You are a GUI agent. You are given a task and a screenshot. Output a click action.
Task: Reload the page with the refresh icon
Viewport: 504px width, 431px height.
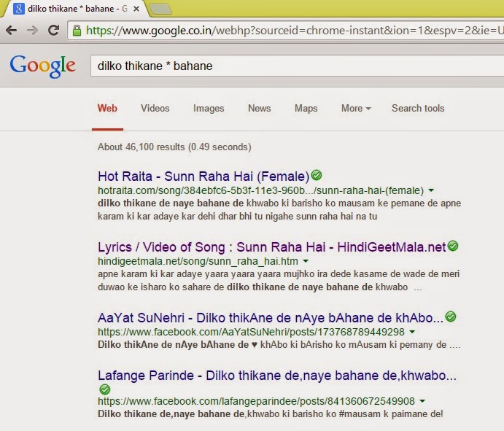point(54,30)
